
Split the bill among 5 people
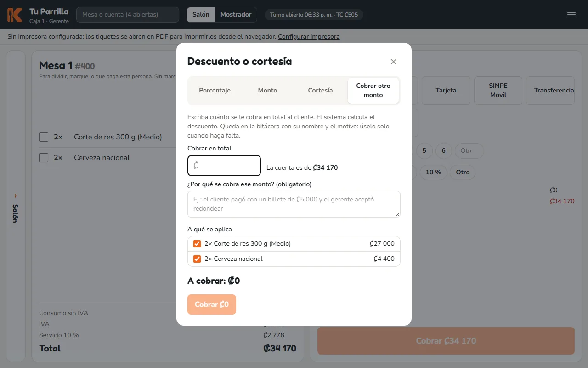pos(424,151)
